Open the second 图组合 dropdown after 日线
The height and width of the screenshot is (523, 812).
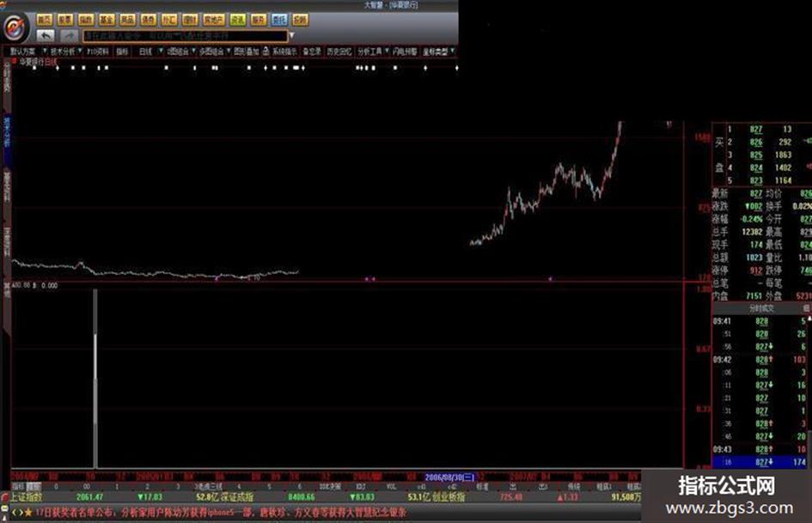180,52
